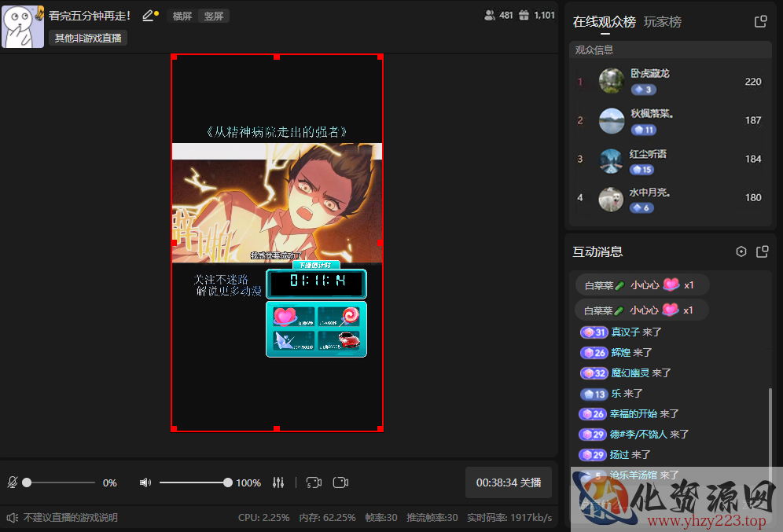Pop out the 互动消息 panel
Screen dimensions: 783x532
(x=762, y=251)
